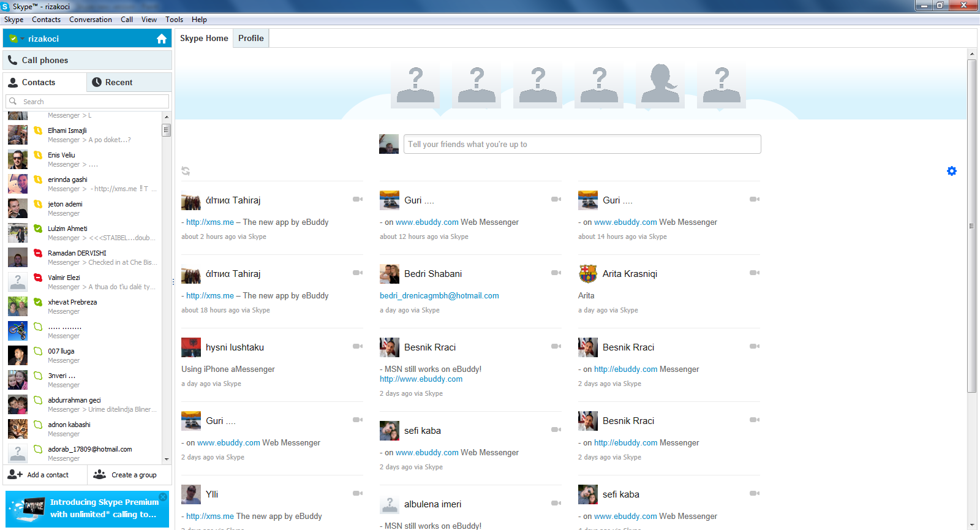Open bedri_drenicagmbh@hotmail.com link
Image resolution: width=980 pixels, height=530 pixels.
439,295
